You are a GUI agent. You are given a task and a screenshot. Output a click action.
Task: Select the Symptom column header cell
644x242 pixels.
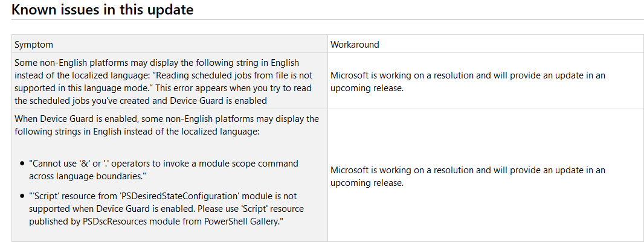click(x=170, y=44)
